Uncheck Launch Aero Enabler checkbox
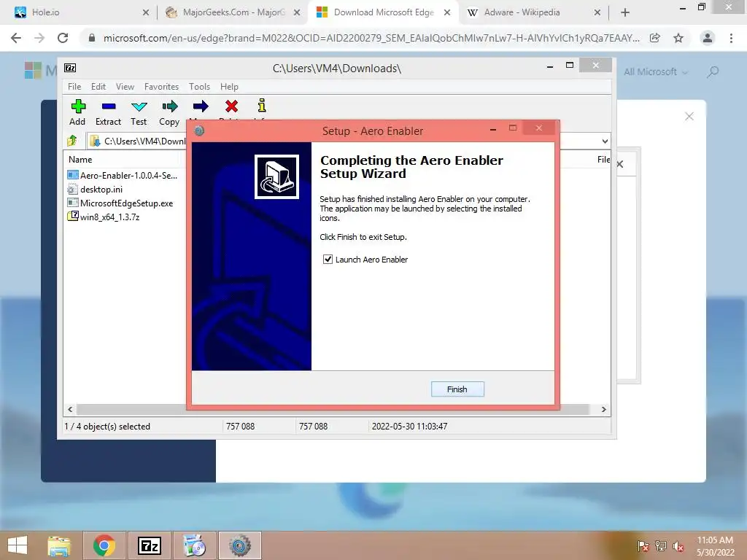 click(x=328, y=260)
